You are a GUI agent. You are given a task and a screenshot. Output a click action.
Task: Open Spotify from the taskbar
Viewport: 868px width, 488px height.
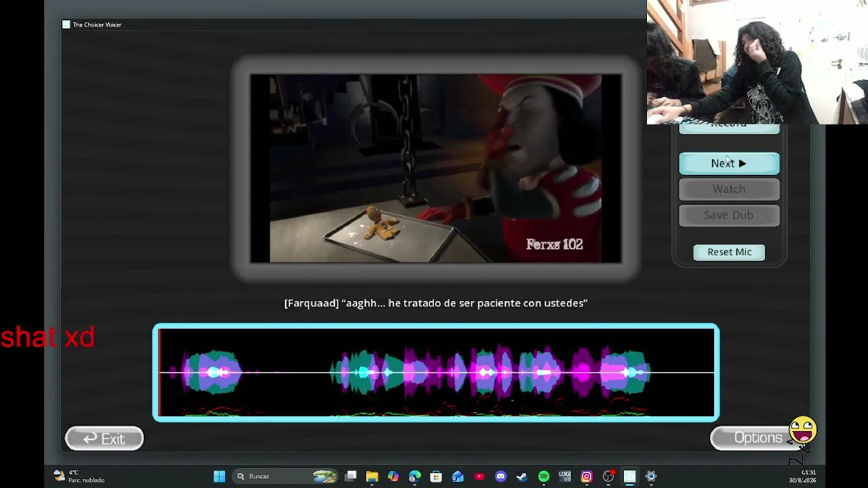tap(544, 476)
